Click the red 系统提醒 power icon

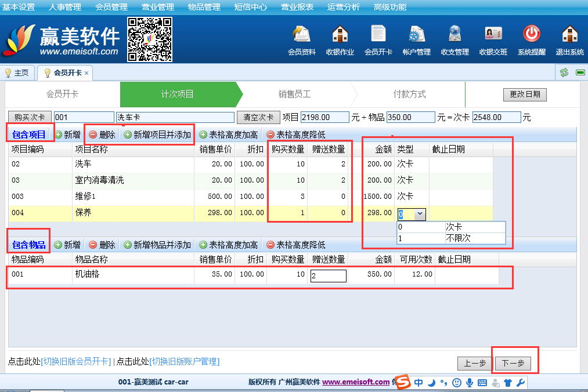(531, 36)
